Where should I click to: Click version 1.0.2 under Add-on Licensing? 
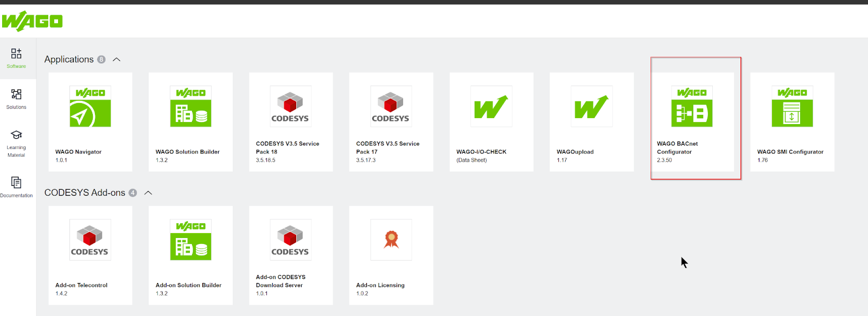coord(362,294)
